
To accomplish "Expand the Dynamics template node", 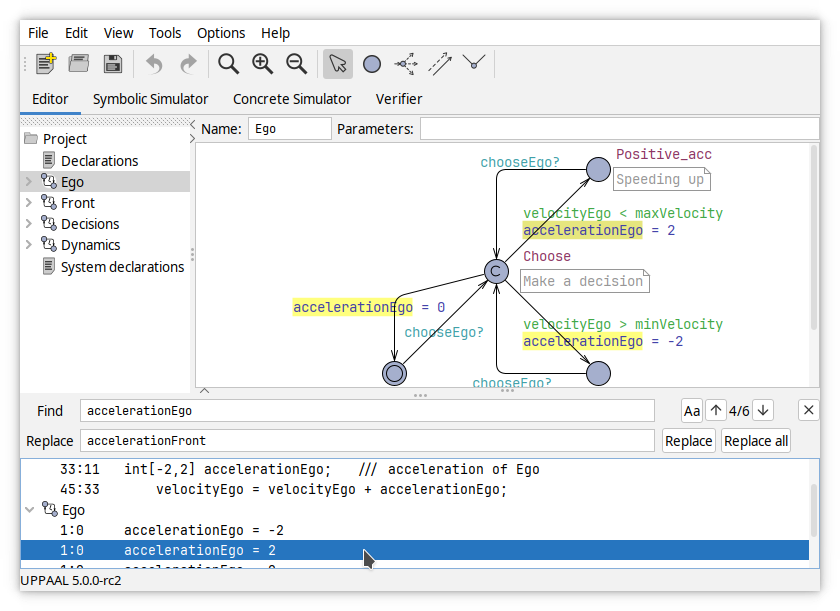I will point(29,245).
